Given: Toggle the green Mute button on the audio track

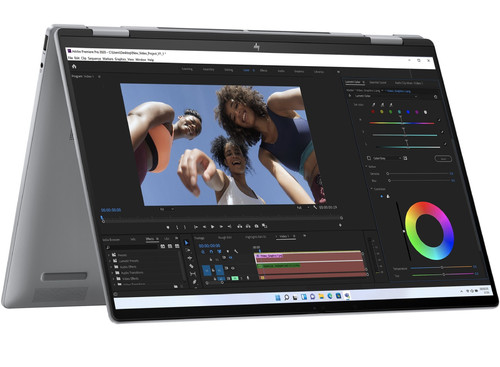Looking at the screenshot, I should (x=235, y=278).
